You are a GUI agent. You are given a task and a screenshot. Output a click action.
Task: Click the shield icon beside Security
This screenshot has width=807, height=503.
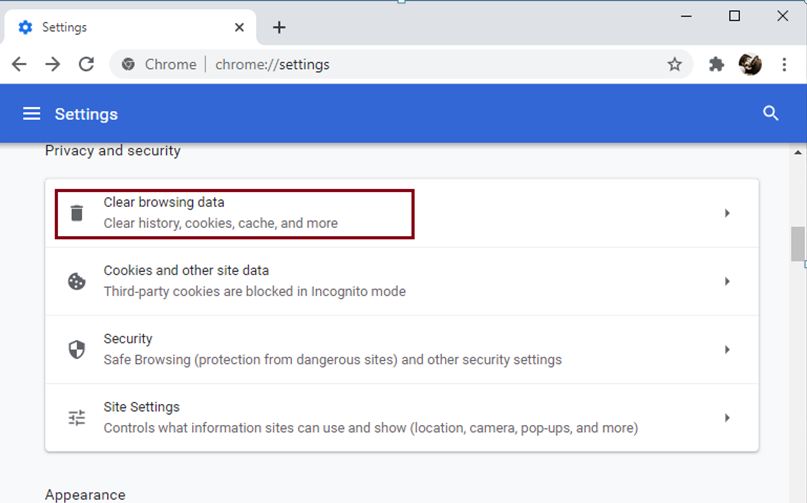pos(77,350)
